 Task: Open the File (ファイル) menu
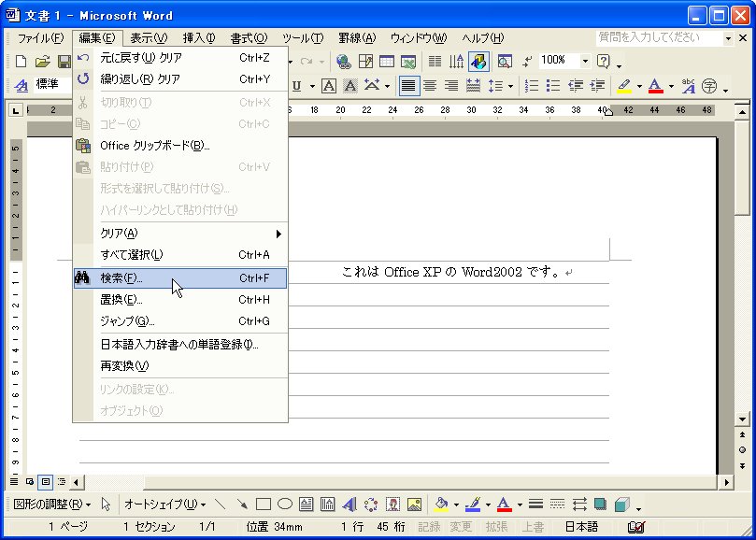point(40,38)
